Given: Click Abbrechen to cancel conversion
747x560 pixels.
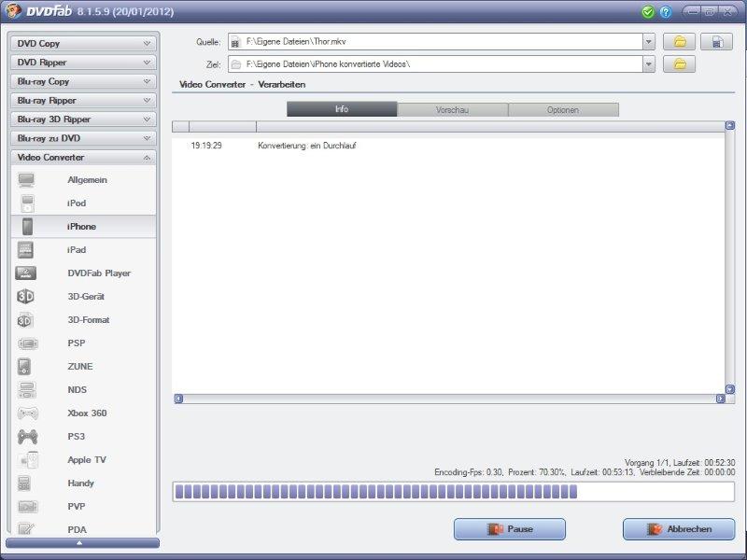Looking at the screenshot, I should 679,529.
